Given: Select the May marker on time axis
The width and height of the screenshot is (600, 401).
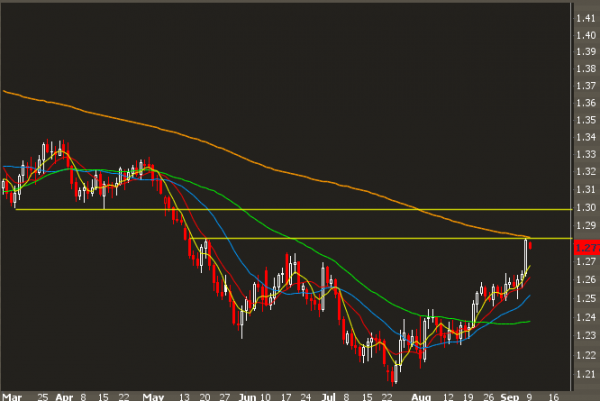Looking at the screenshot, I should pos(151,394).
